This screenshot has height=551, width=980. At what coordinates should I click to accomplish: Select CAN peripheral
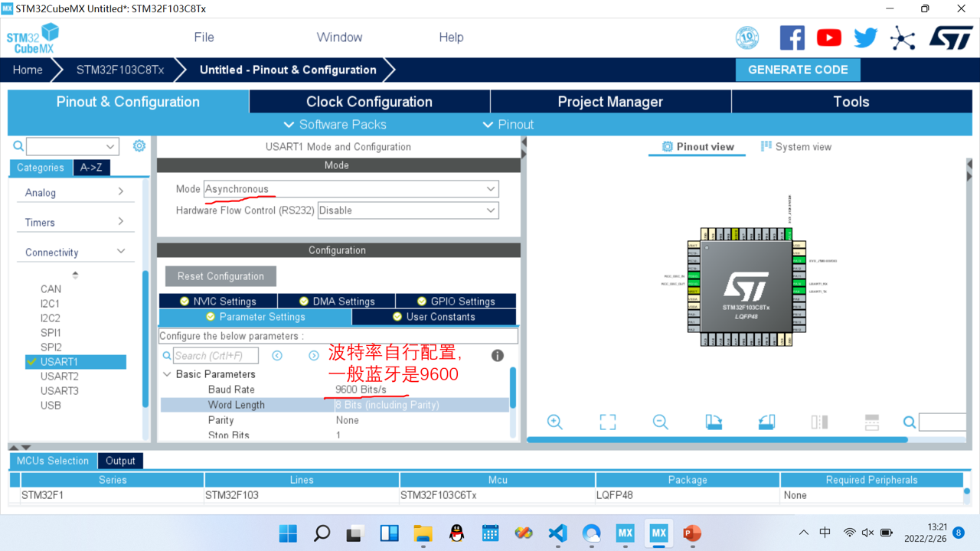coord(51,289)
